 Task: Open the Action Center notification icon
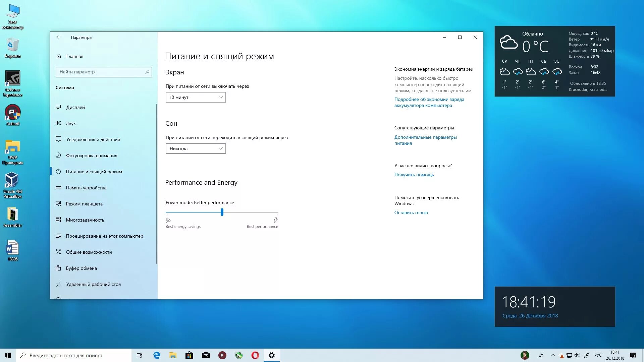[x=633, y=355]
